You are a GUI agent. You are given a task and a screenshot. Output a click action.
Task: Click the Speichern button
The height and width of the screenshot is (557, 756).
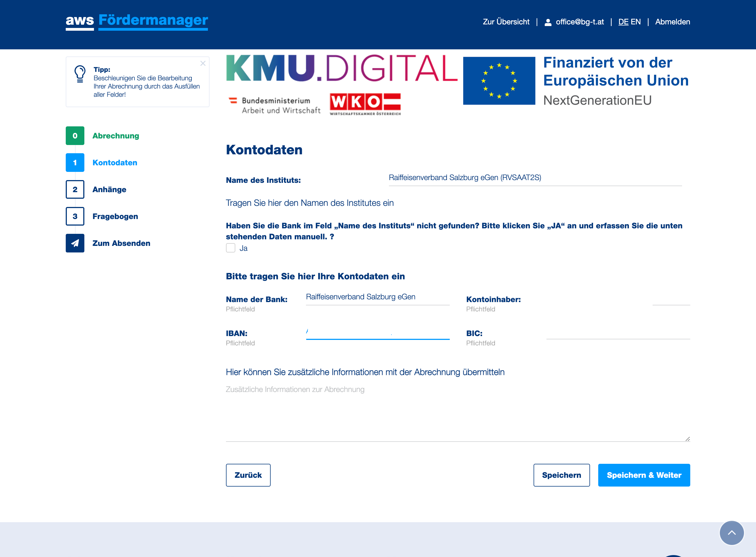point(561,475)
